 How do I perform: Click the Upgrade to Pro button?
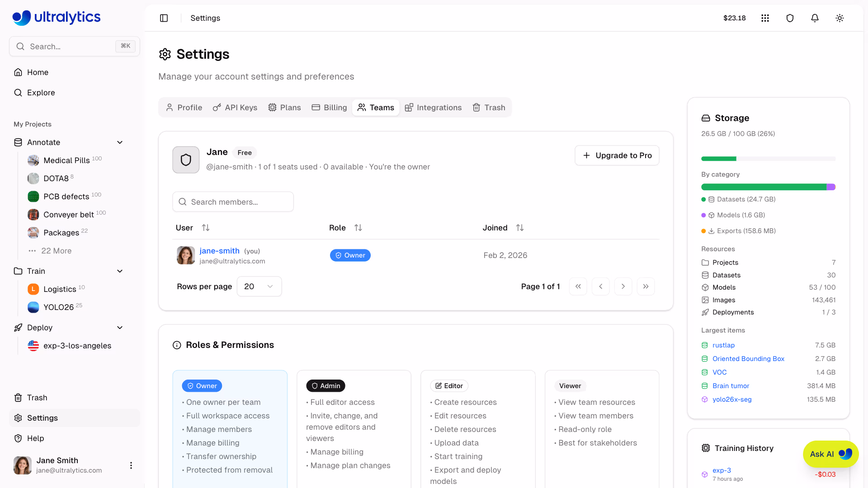(617, 155)
